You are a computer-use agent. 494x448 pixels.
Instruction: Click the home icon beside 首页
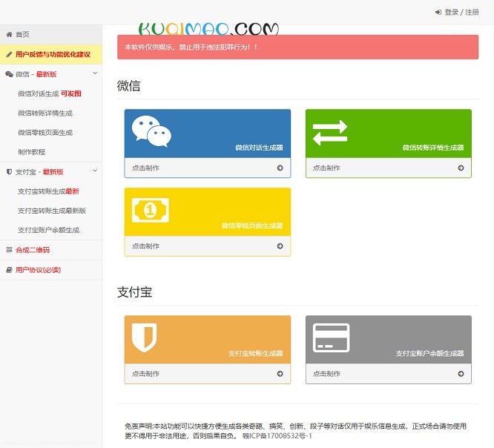click(9, 34)
